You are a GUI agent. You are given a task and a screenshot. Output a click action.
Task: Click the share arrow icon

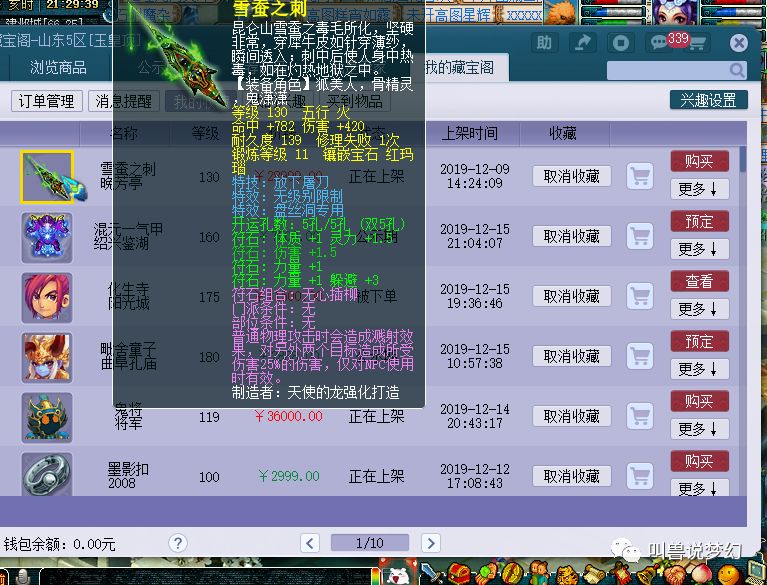coord(582,43)
